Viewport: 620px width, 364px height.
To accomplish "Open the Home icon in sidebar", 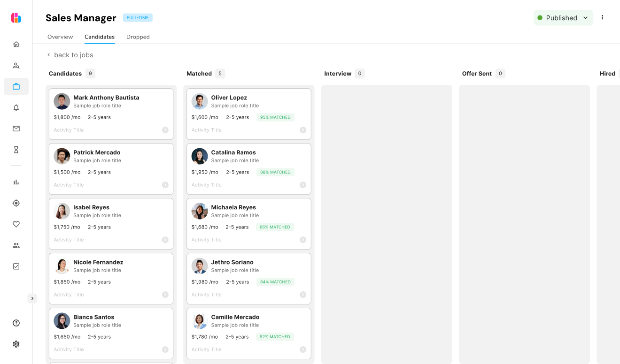I will (x=16, y=45).
